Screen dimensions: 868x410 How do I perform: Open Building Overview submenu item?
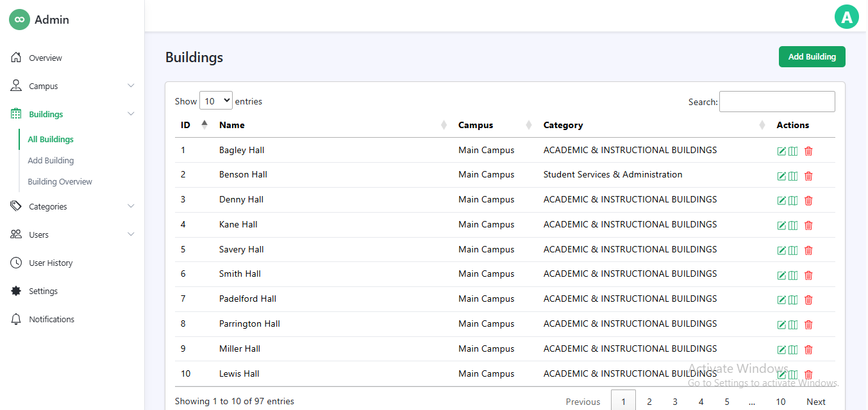click(60, 181)
